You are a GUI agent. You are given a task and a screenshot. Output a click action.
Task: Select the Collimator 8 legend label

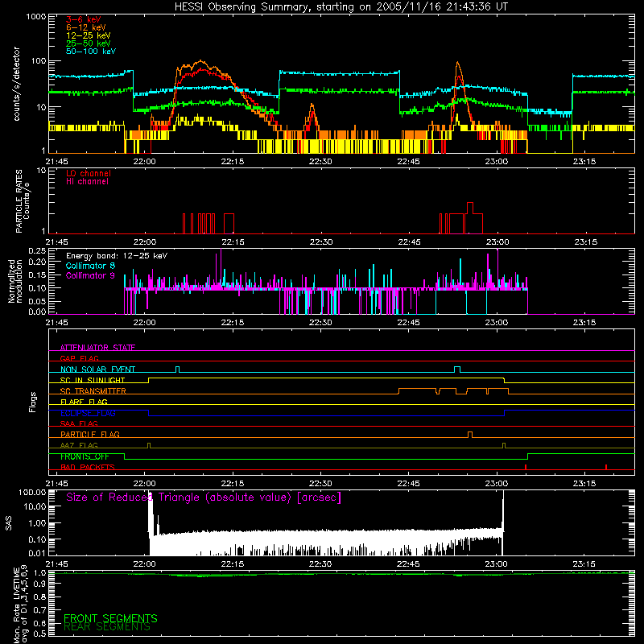point(90,266)
